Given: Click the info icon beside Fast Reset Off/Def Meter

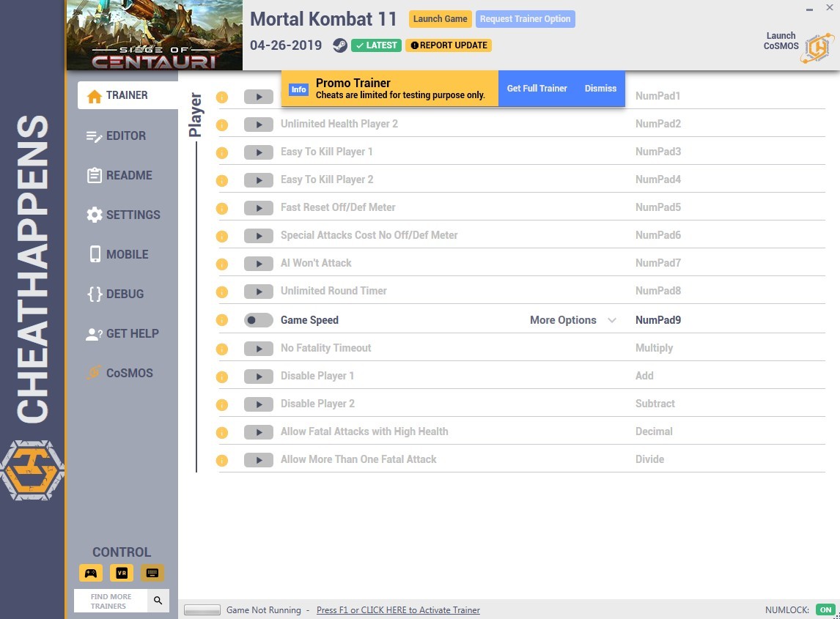Looking at the screenshot, I should (x=222, y=208).
